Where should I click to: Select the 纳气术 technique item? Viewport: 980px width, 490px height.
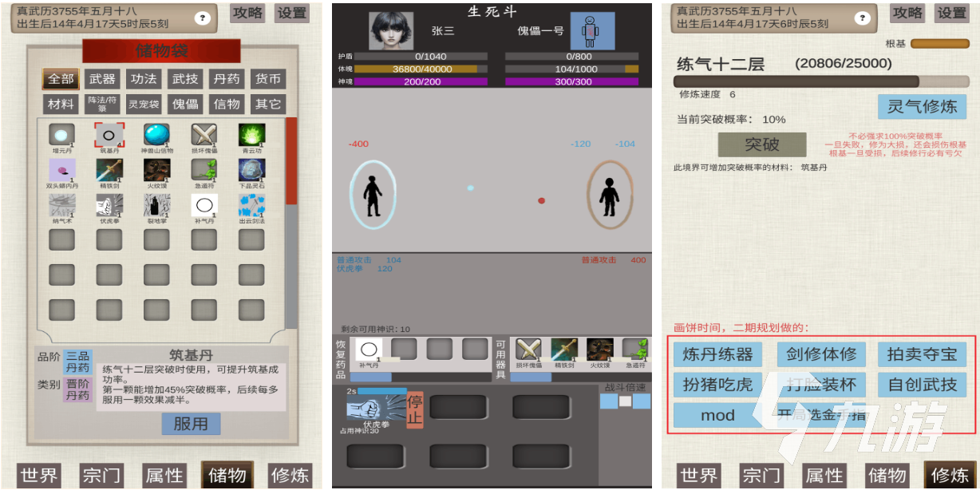[x=61, y=206]
